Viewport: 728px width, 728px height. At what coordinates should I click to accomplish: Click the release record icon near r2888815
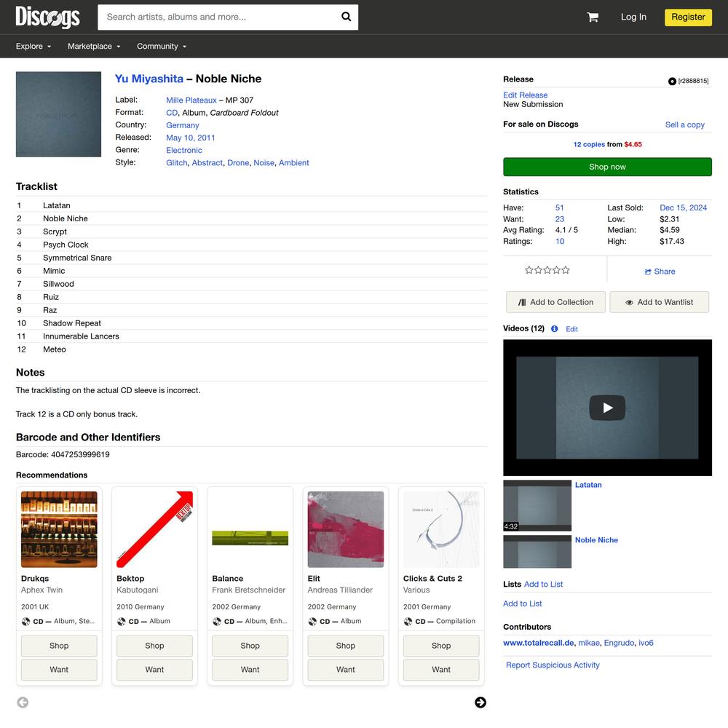pyautogui.click(x=672, y=82)
